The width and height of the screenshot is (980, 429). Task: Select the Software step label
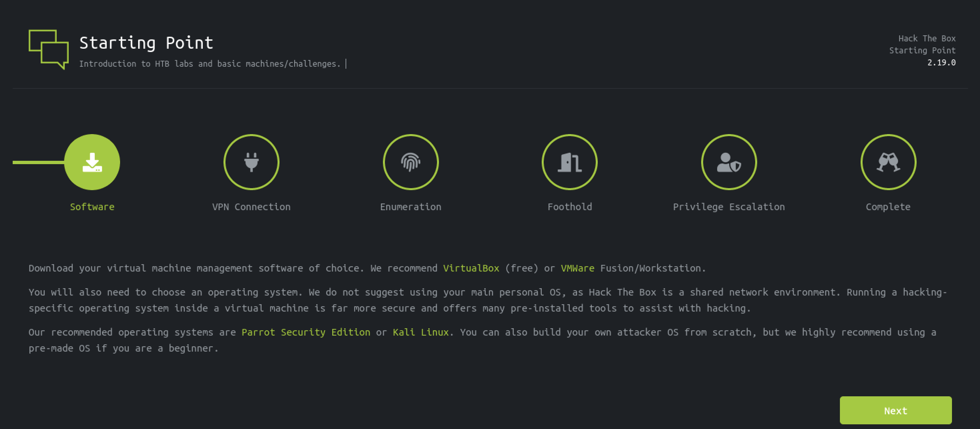pyautogui.click(x=92, y=207)
